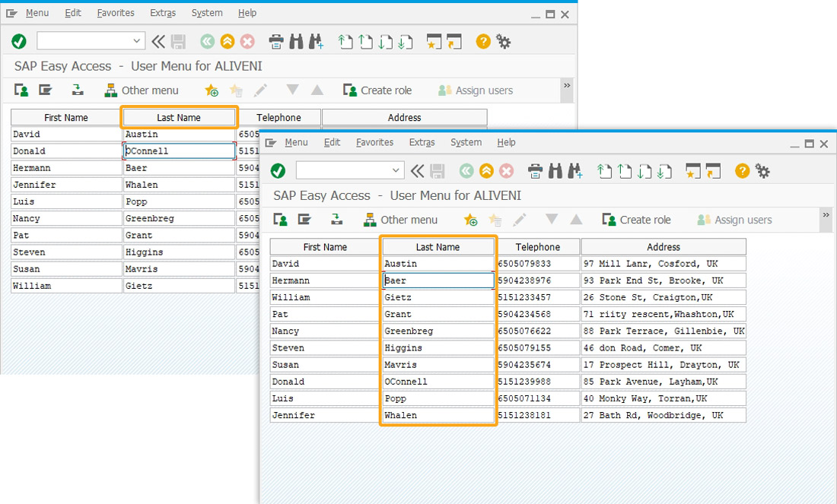Click Help question mark in front window
The height and width of the screenshot is (504, 837).
(x=742, y=171)
